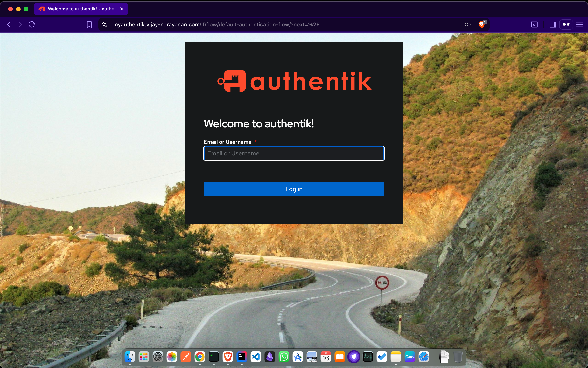The width and height of the screenshot is (588, 368).
Task: Open IntelliJ IDEA from the dock
Action: point(242,357)
